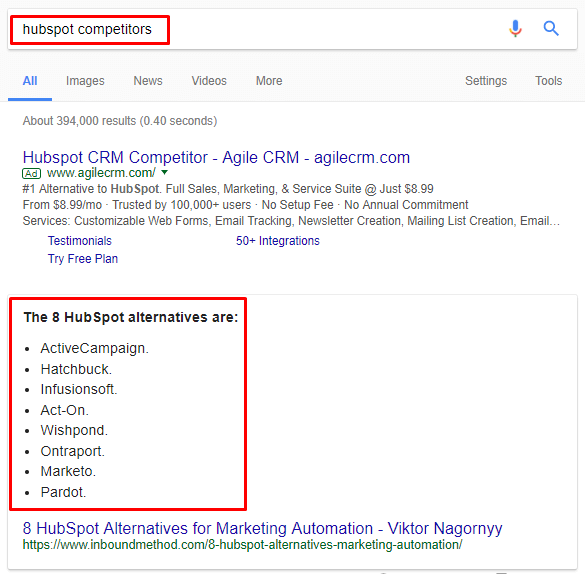Screen dimensions: 585x574
Task: Open 8 HubSpot Alternatives for Marketing Automation result
Action: pyautogui.click(x=262, y=528)
